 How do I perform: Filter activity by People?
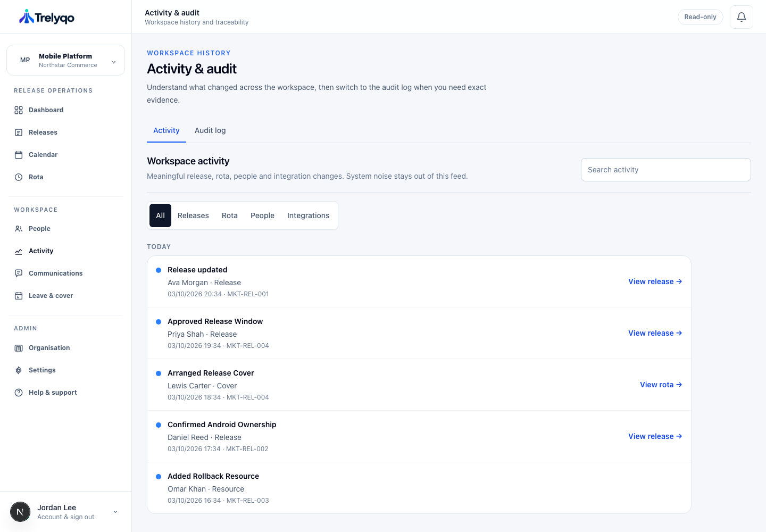[263, 215]
